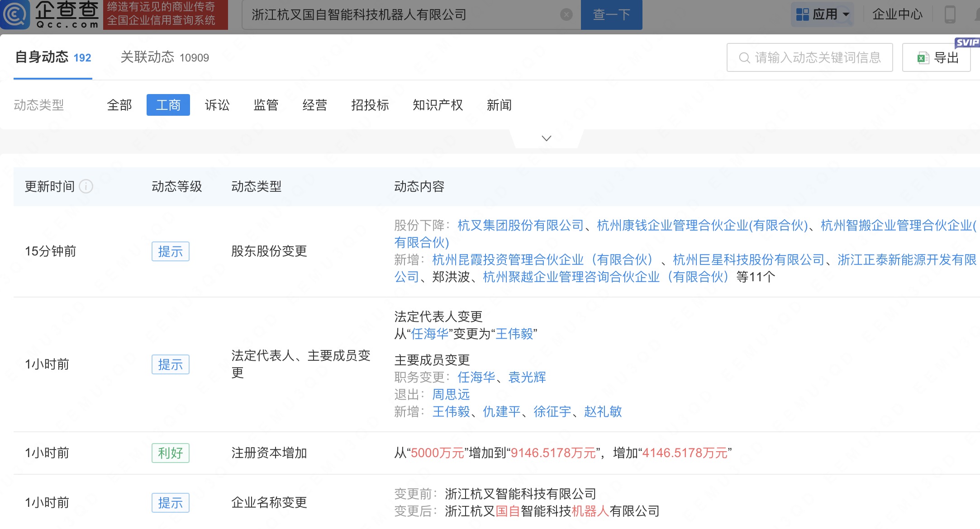The image size is (980, 529).
Task: Switch to the 关联动态 tab
Action: pos(165,57)
